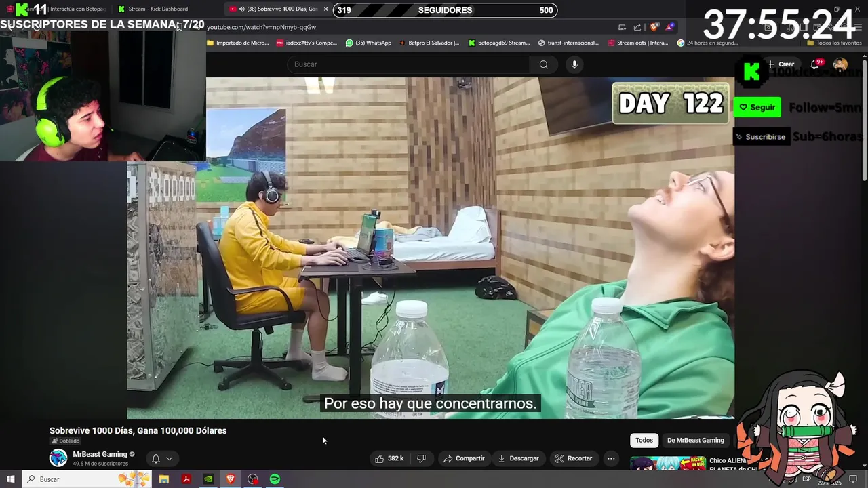
Task: Click the share page icon in address bar
Action: tap(637, 27)
